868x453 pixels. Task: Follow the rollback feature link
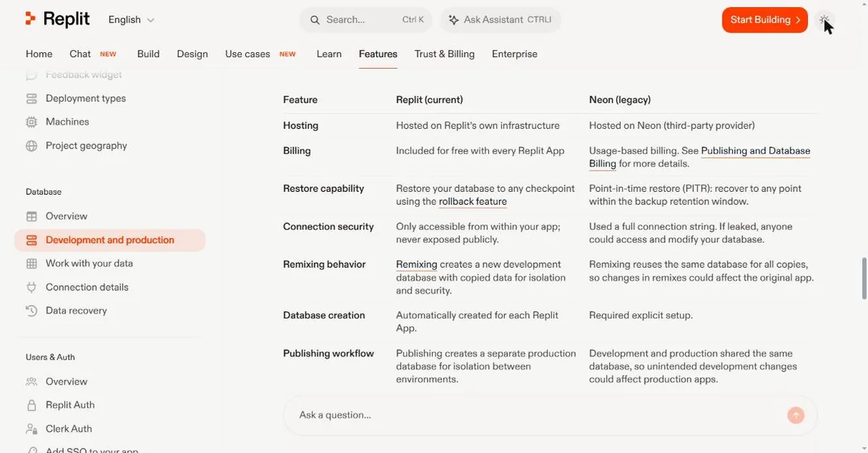click(x=473, y=202)
